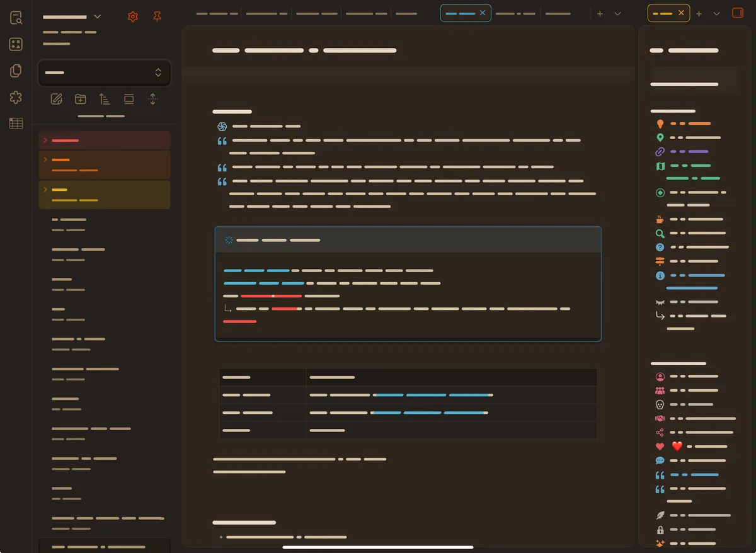Open the random note dice icon
The image size is (756, 553).
coord(16,44)
